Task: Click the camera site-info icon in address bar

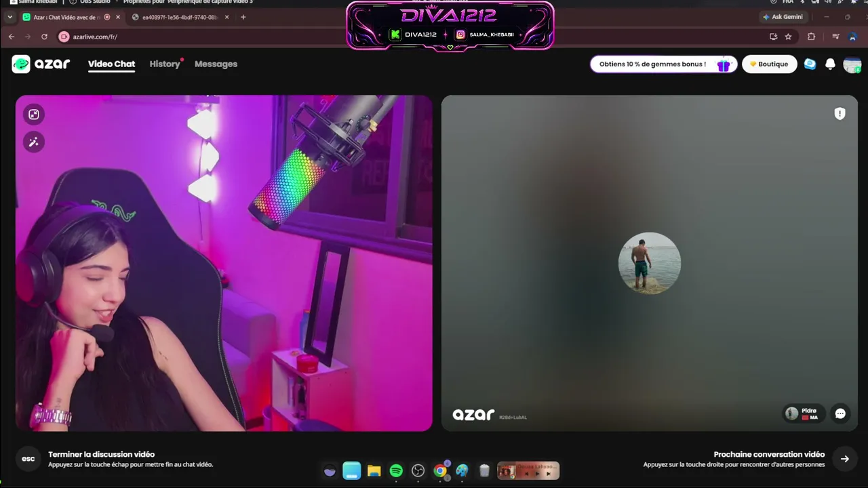Action: [x=64, y=37]
